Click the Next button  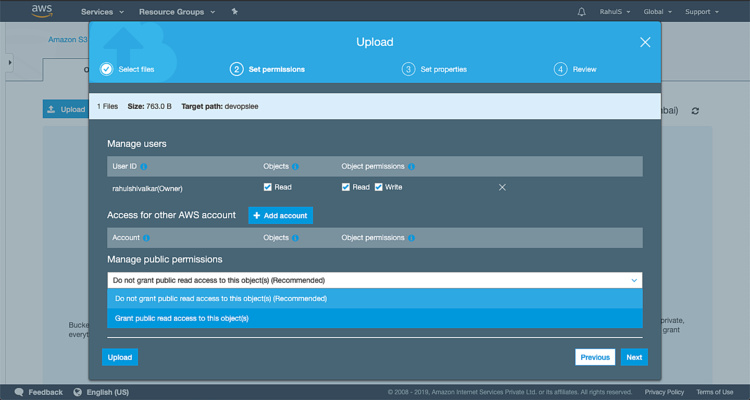click(x=632, y=357)
